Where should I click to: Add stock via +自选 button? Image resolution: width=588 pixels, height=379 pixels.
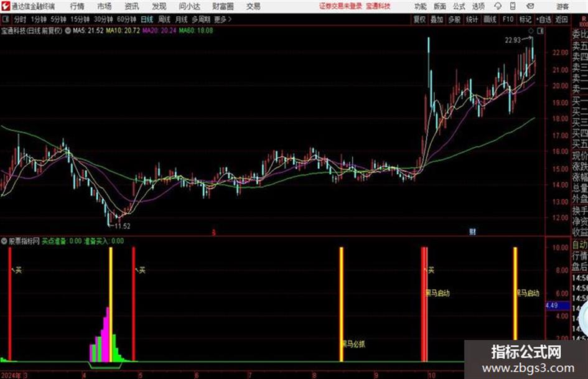(543, 19)
